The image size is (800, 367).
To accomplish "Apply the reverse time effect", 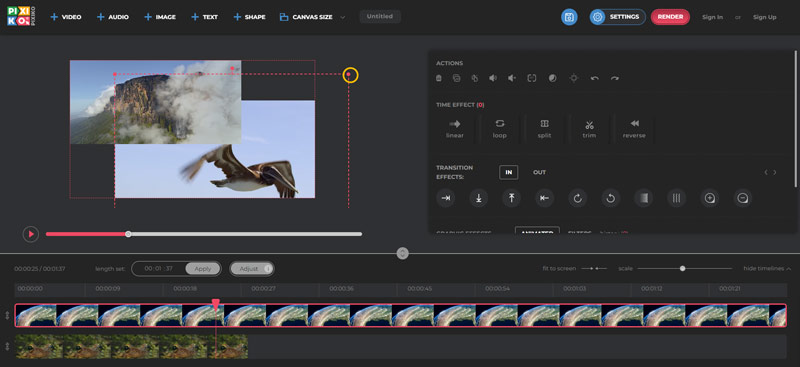I will [x=634, y=129].
